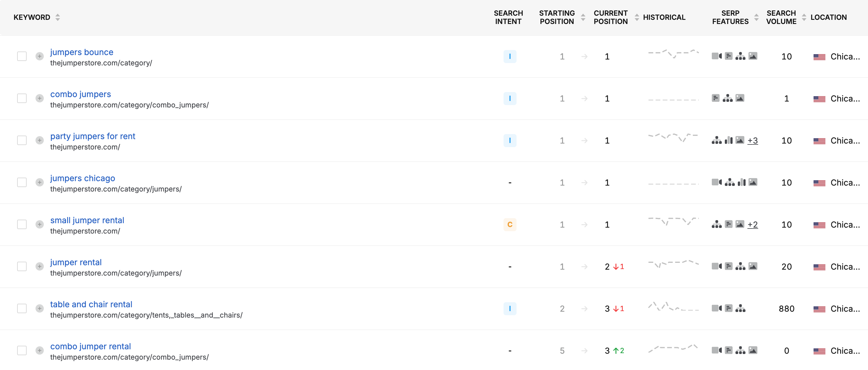Click commercial intent badge for small jumper rental
Viewport: 868px width, 370px height.
tap(510, 225)
